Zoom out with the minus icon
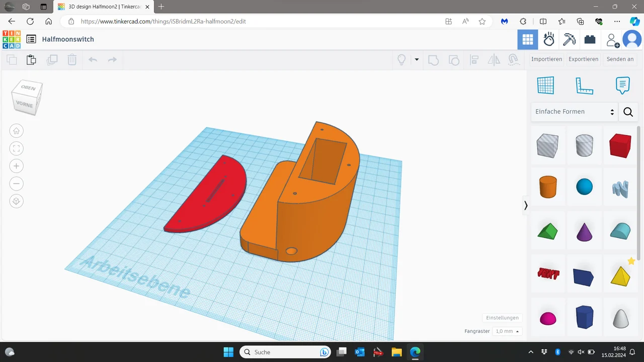Screen dimensions: 644x362 click(17, 184)
